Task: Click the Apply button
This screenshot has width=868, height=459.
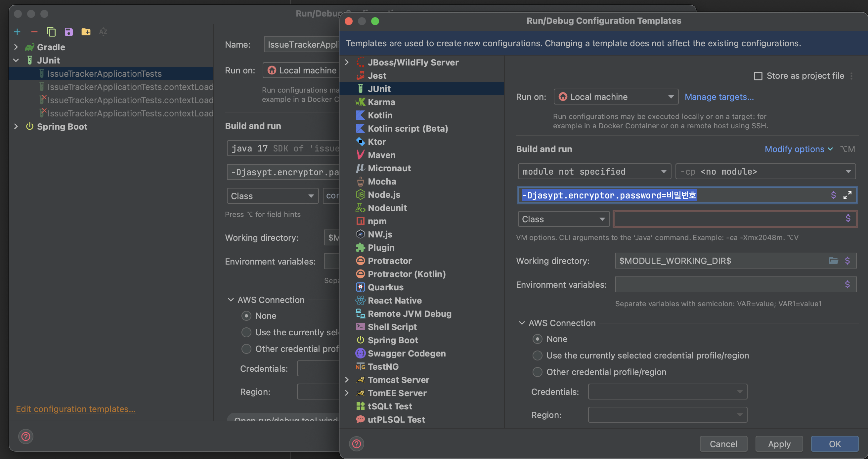Action: [779, 444]
